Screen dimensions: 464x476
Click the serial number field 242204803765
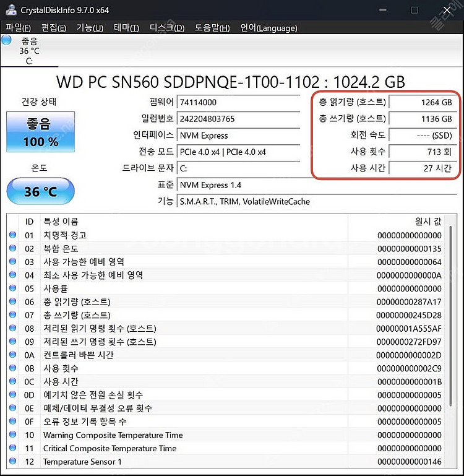239,119
